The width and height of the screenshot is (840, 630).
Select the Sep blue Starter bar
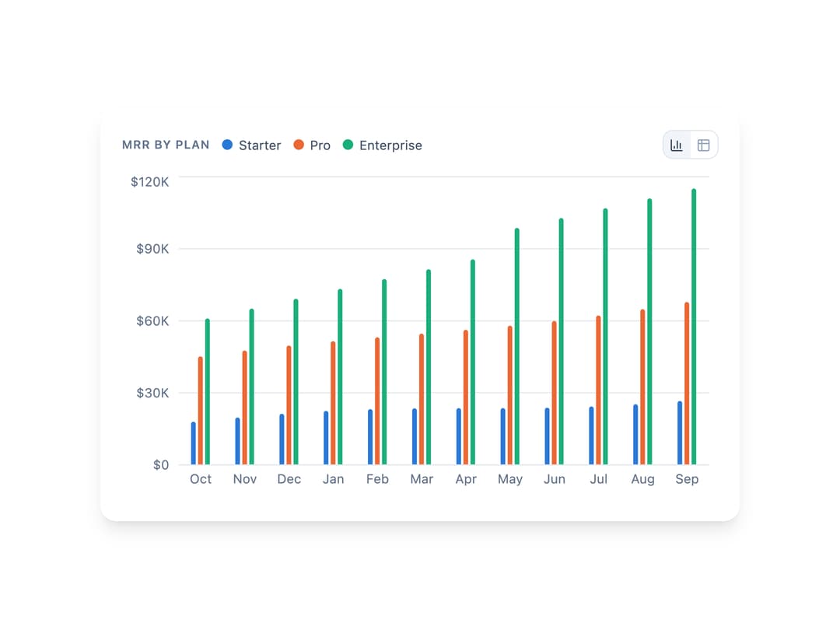[x=680, y=433]
